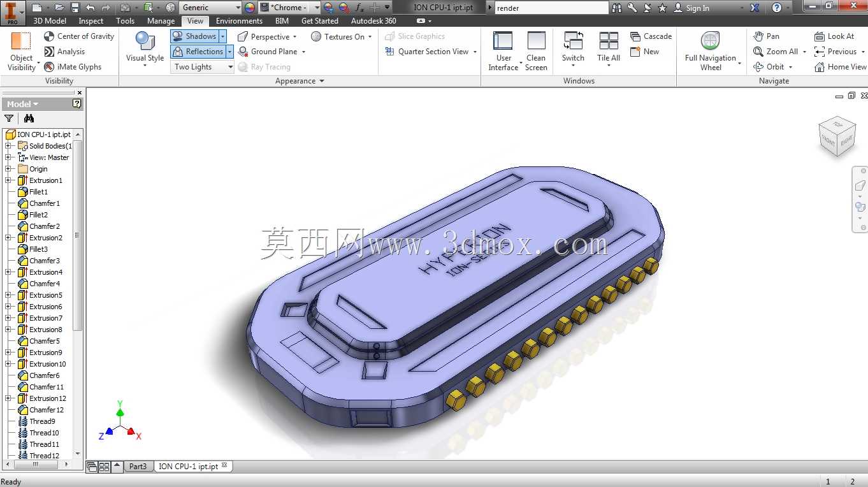This screenshot has width=868, height=487.
Task: Click the iMate Glyphs icon
Action: [x=49, y=66]
